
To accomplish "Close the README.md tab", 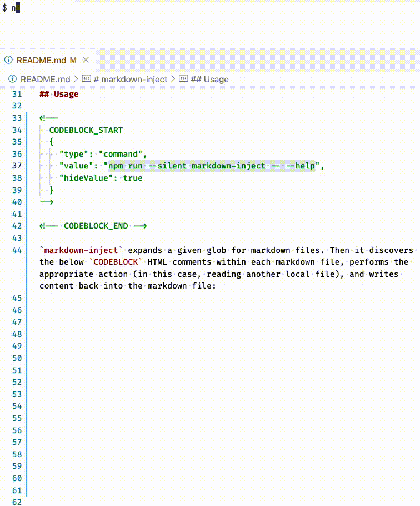I will (86, 60).
